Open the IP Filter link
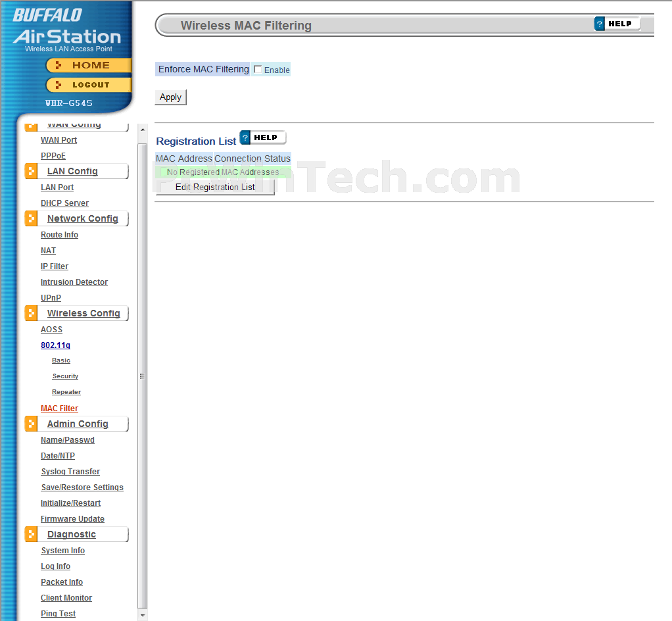Image resolution: width=672 pixels, height=621 pixels. tap(55, 266)
